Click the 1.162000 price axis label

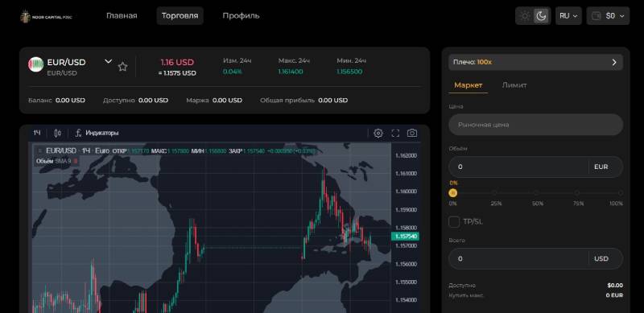(406, 155)
